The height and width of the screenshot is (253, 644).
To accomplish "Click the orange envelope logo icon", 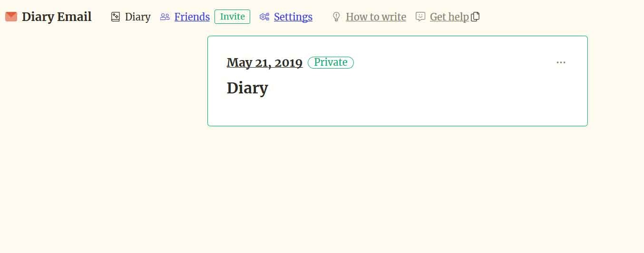I will [11, 17].
